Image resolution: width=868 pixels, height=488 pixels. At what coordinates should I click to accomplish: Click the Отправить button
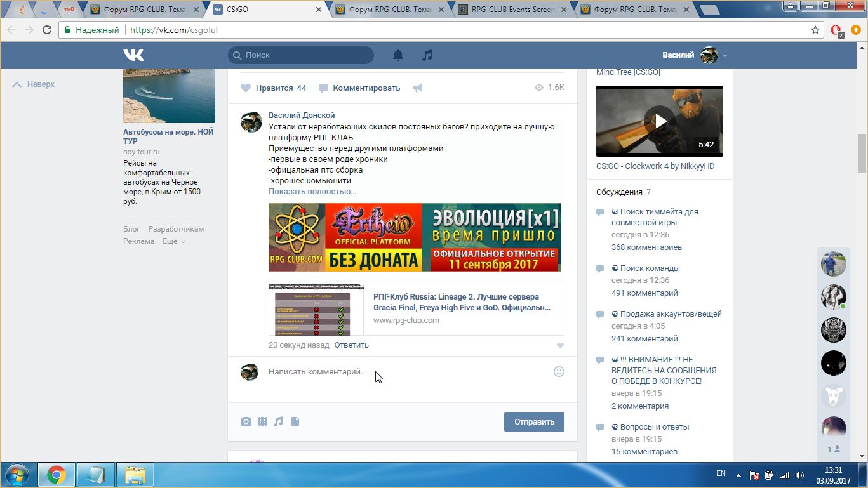click(x=534, y=421)
